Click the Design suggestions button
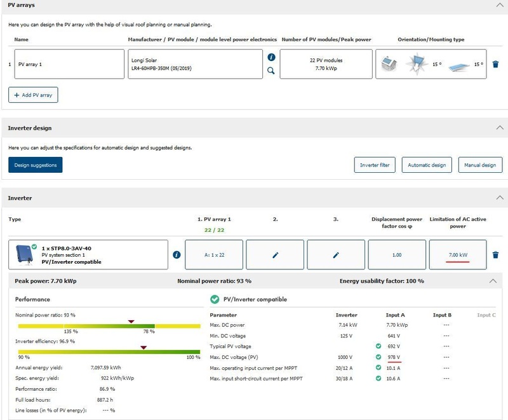Viewport: 508px width, 420px height. click(35, 165)
